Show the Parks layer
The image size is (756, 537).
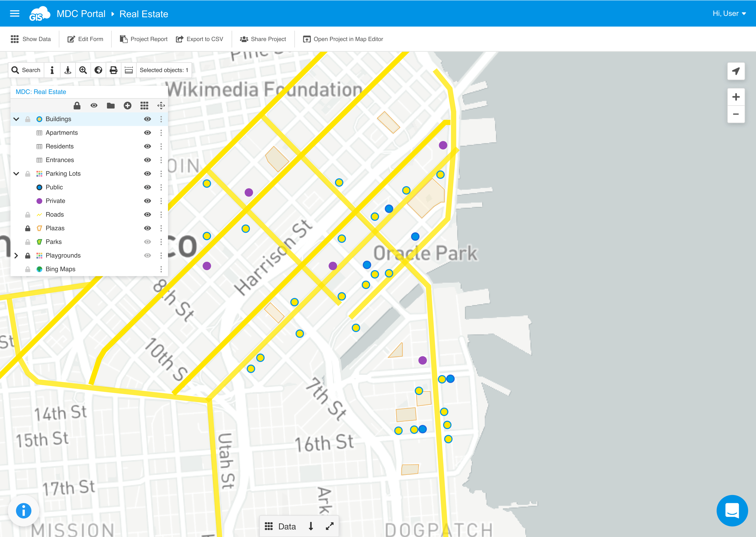(148, 242)
